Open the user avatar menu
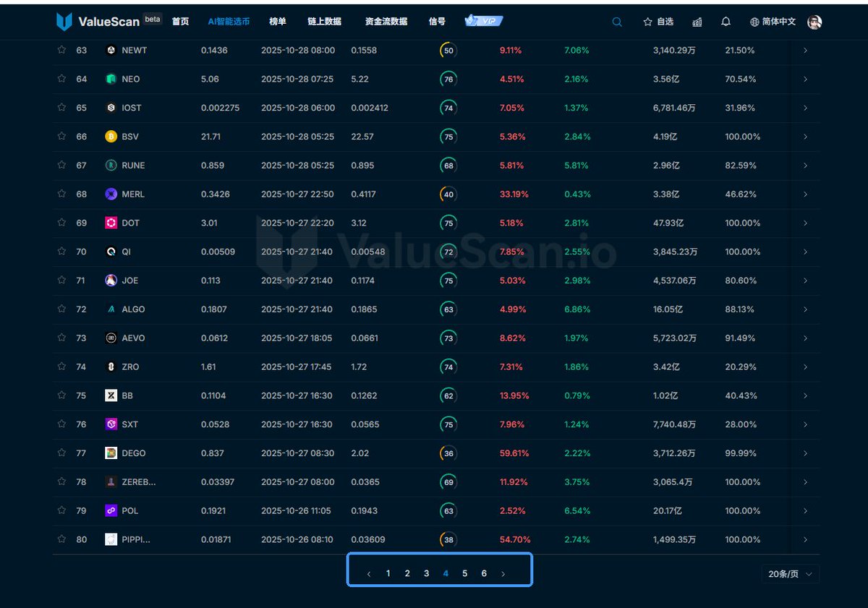This screenshot has width=868, height=608. coord(814,22)
